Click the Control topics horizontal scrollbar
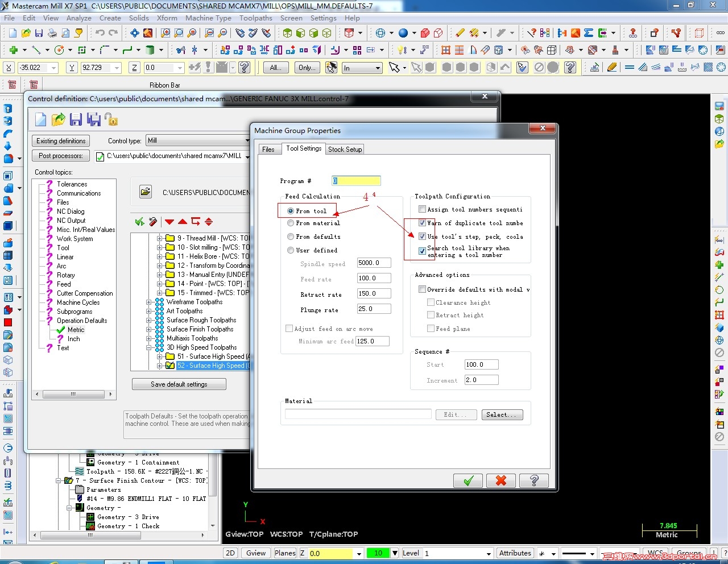 (73, 394)
